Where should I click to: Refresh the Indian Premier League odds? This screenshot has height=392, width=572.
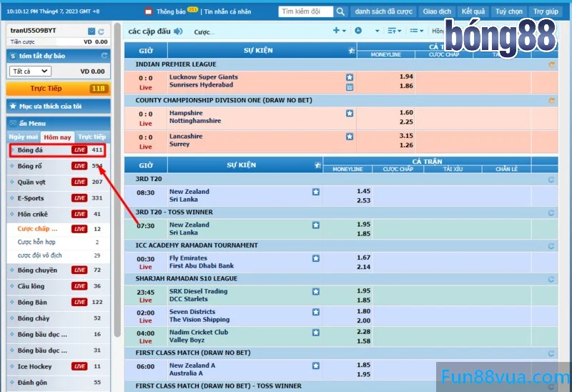tap(551, 64)
